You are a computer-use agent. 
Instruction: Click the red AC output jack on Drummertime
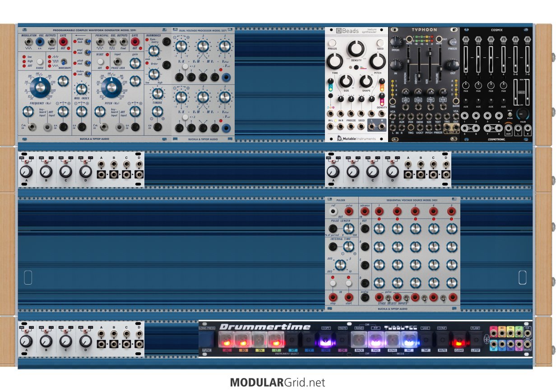point(493,333)
